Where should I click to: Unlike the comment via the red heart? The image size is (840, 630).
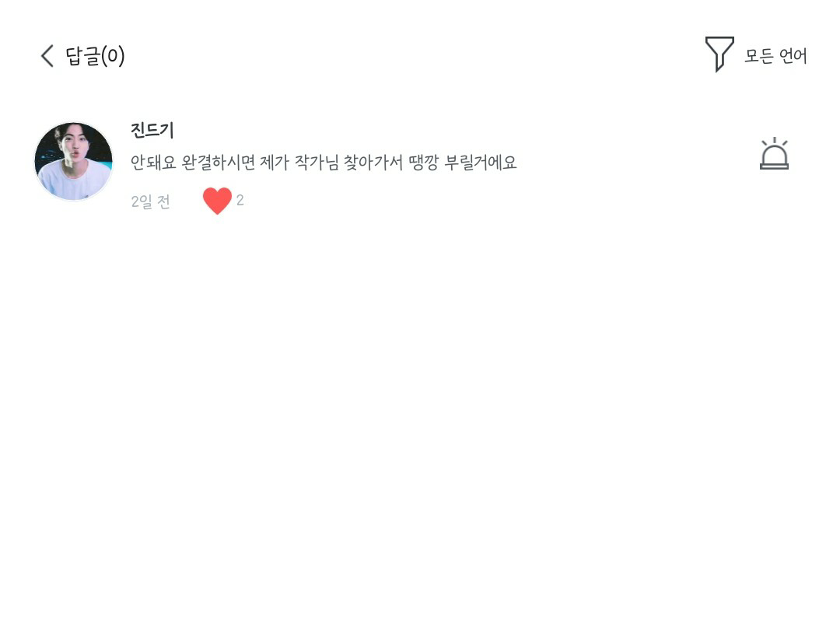point(217,201)
